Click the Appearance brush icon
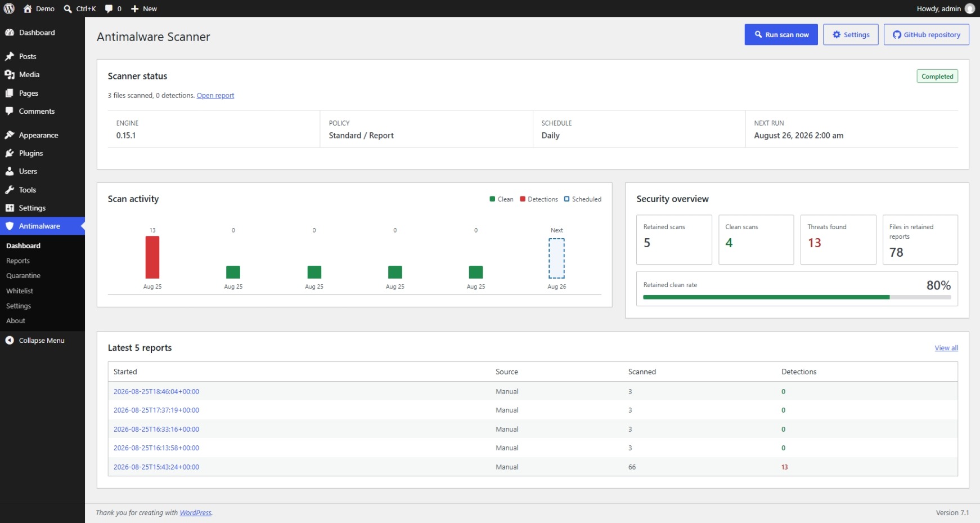The image size is (980, 523). tap(10, 135)
